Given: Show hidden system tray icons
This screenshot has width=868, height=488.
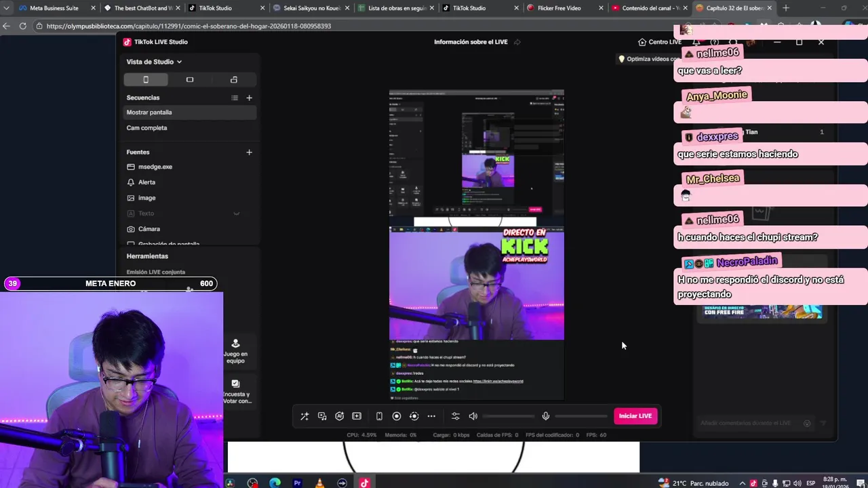Looking at the screenshot, I should [x=743, y=483].
